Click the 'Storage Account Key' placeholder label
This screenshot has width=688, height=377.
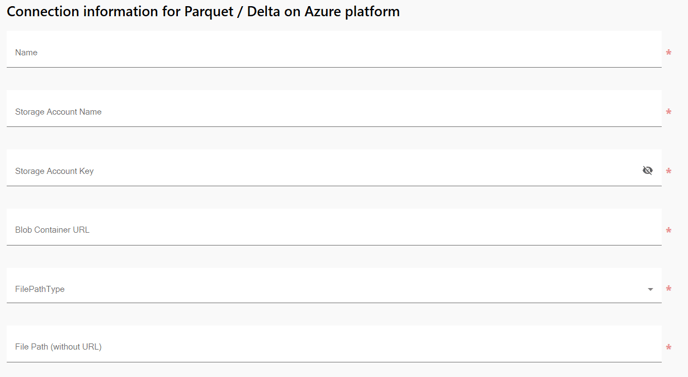(54, 171)
